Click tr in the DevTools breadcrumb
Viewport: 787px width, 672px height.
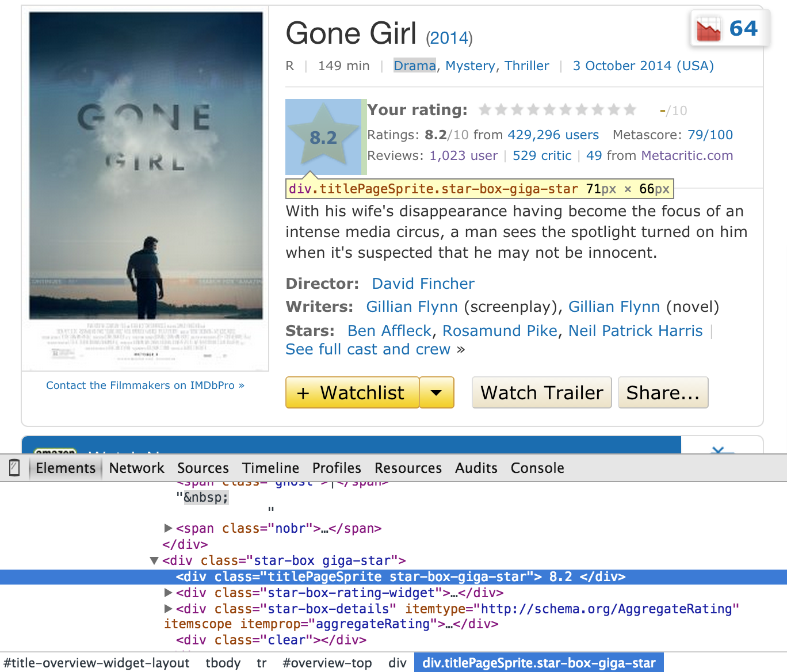point(262,663)
